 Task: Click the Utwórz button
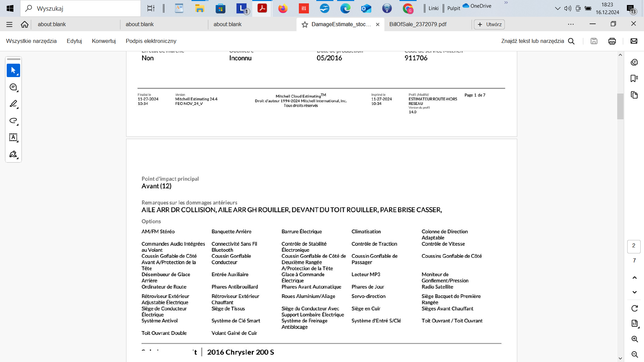pyautogui.click(x=489, y=24)
